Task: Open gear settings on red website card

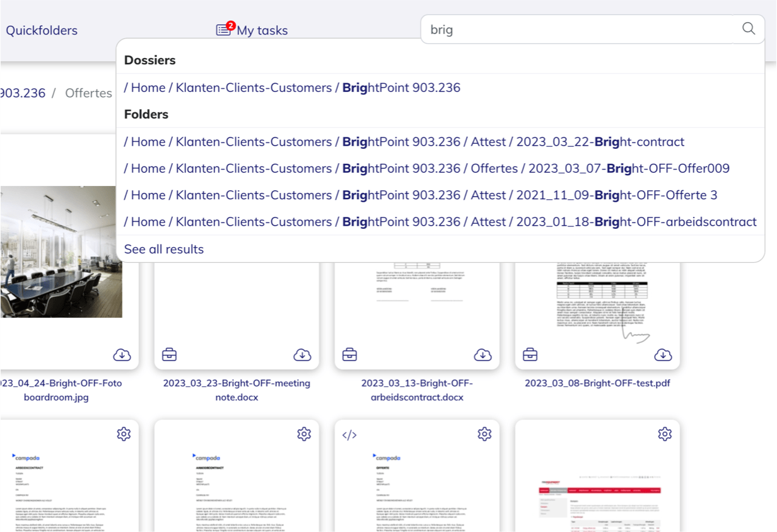Action: tap(665, 434)
